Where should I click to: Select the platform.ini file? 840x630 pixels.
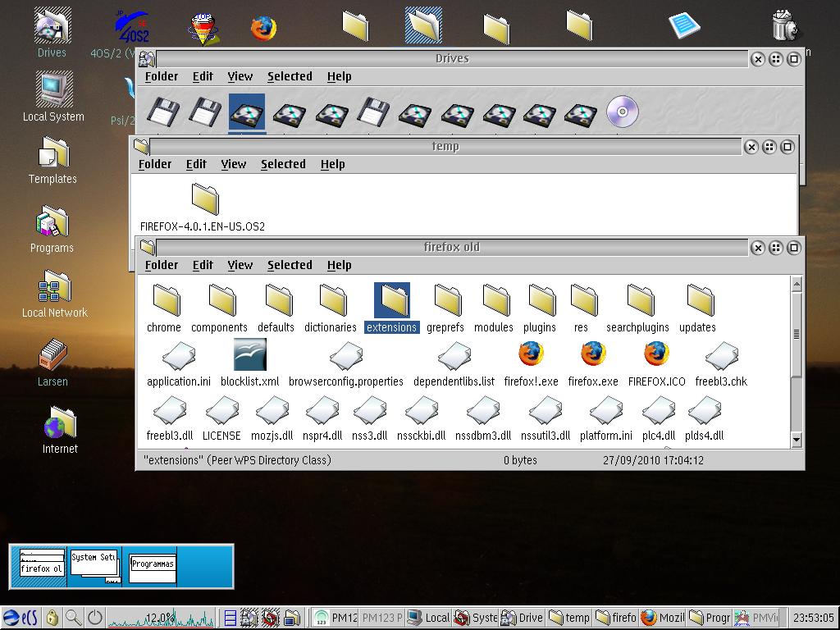[x=605, y=410]
